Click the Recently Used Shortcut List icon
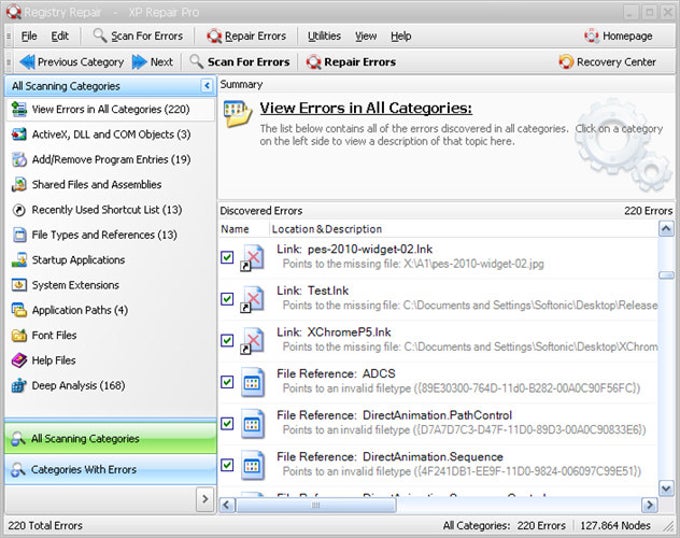 point(19,210)
